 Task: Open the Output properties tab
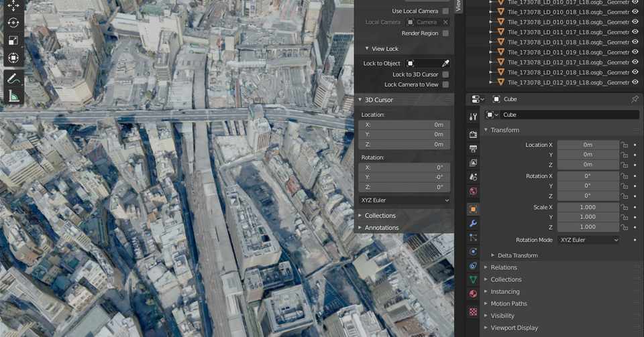coord(473,149)
